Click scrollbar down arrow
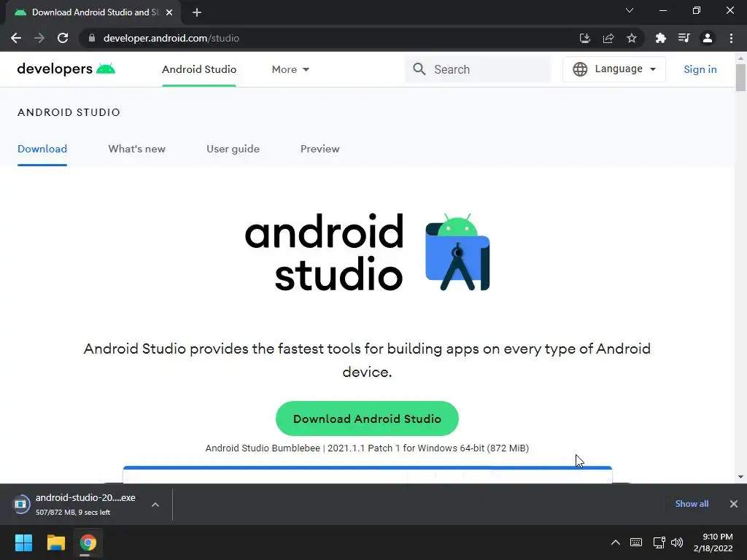Image resolution: width=747 pixels, height=560 pixels. (x=740, y=477)
